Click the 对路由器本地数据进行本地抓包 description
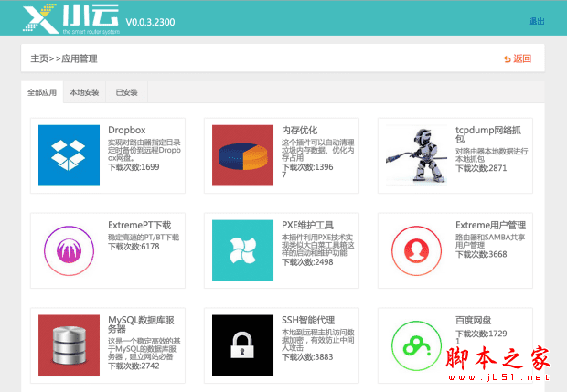Screen dimensions: 567x392 coord(491,155)
